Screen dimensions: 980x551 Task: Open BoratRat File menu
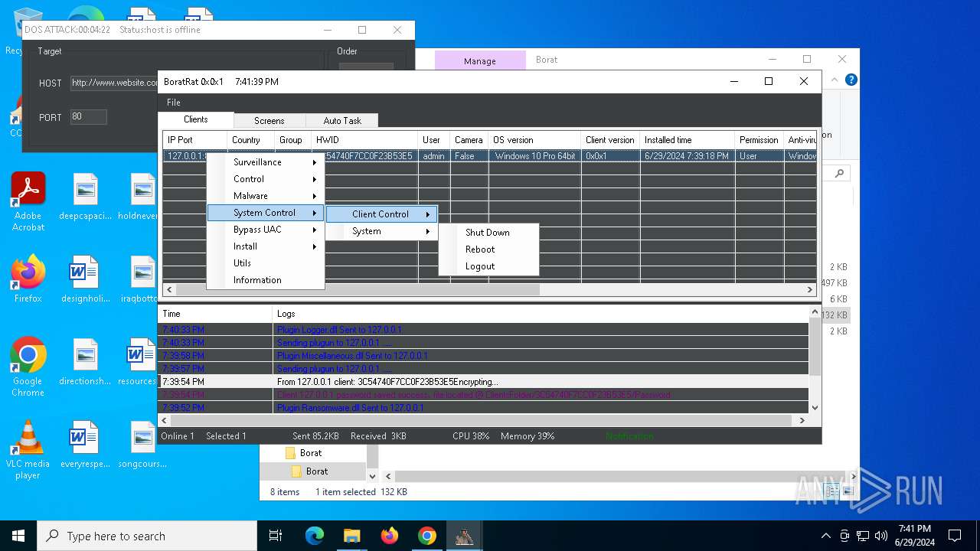174,103
